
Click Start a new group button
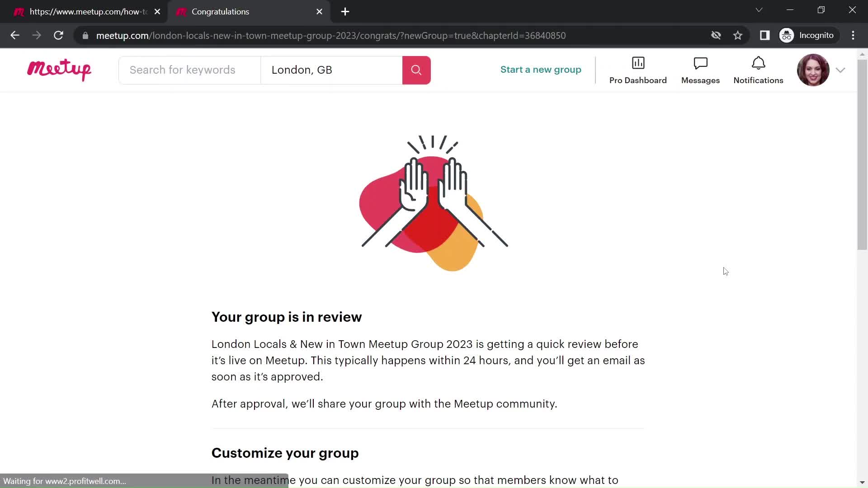tap(541, 69)
